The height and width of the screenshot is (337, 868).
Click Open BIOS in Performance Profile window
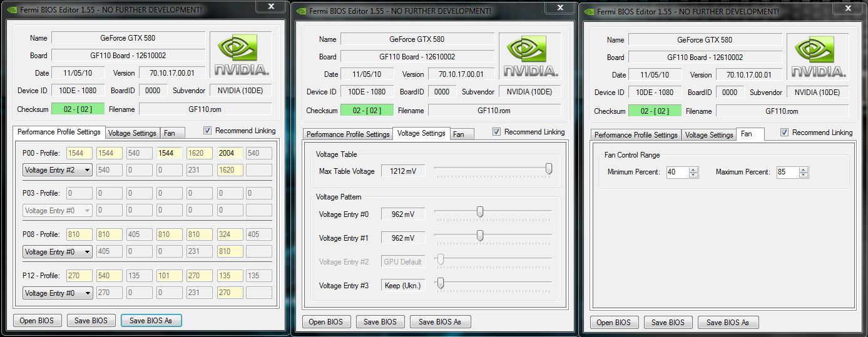pos(37,321)
